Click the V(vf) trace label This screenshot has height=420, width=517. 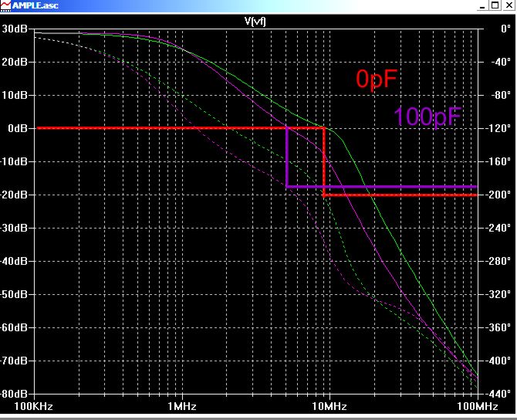(255, 21)
